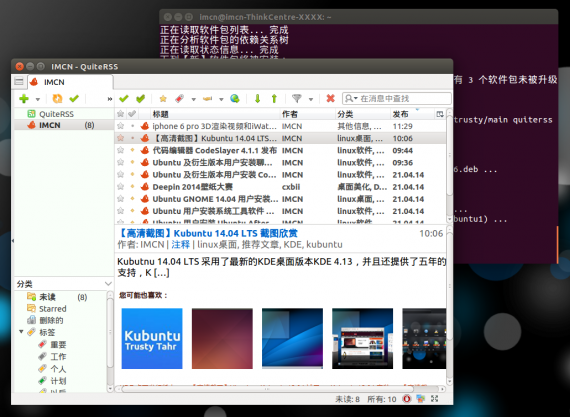The height and width of the screenshot is (417, 570).
Task: Click the red label tag icon in toolbar
Action: point(180,99)
